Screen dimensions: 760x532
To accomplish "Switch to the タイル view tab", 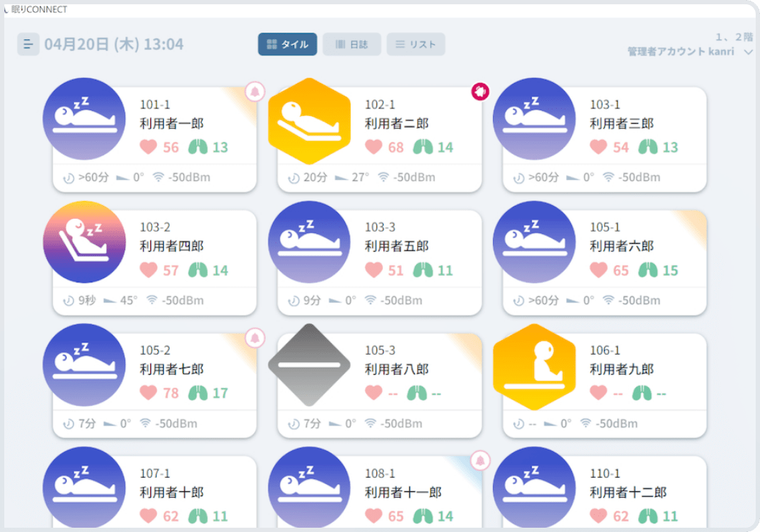I will coord(288,44).
